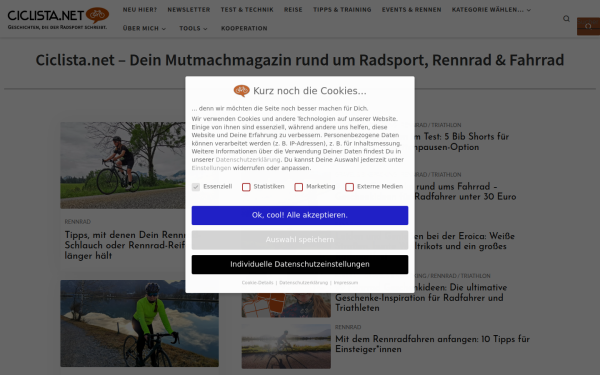
Task: Open the Kooperation menu item
Action: [244, 28]
